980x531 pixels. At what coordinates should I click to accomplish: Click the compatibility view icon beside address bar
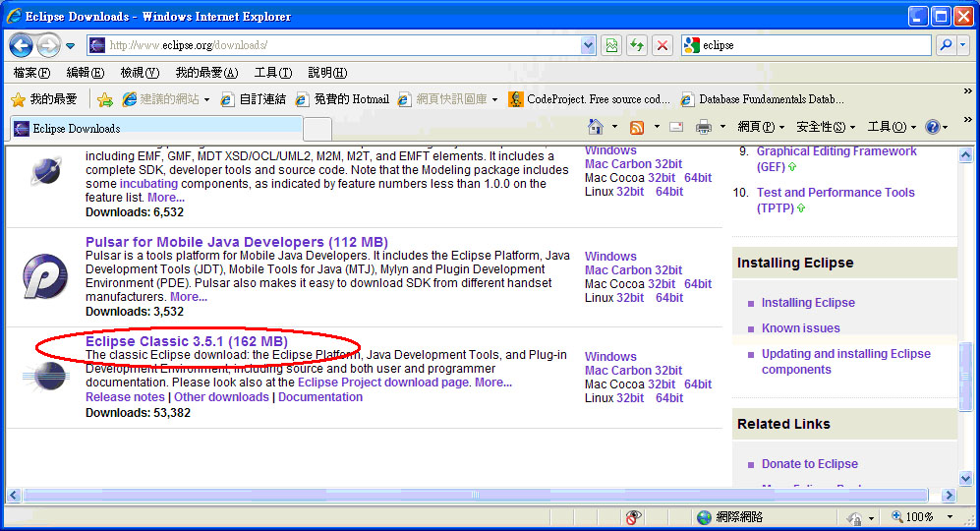point(611,45)
